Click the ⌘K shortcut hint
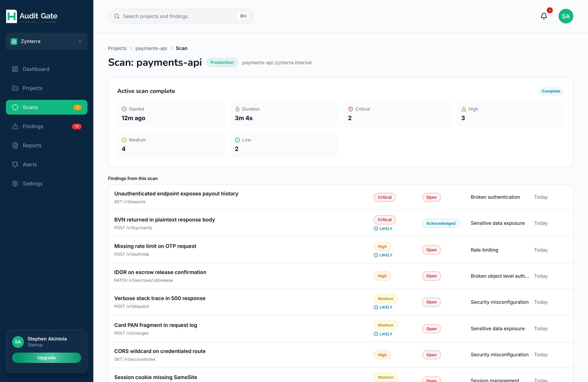 pos(243,16)
